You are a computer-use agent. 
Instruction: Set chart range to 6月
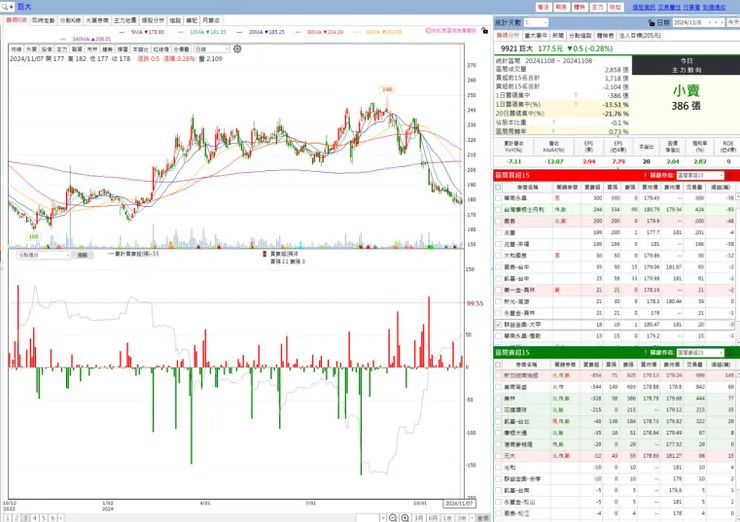point(433,518)
